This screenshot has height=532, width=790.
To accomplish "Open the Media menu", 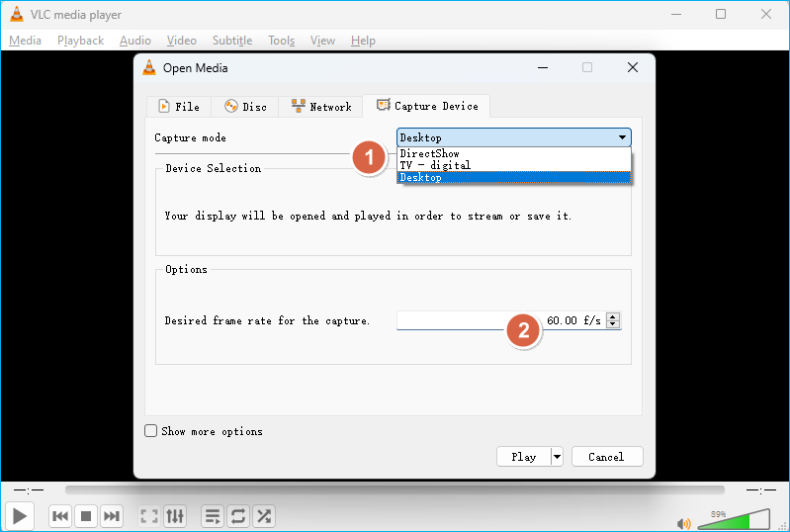I will [25, 41].
